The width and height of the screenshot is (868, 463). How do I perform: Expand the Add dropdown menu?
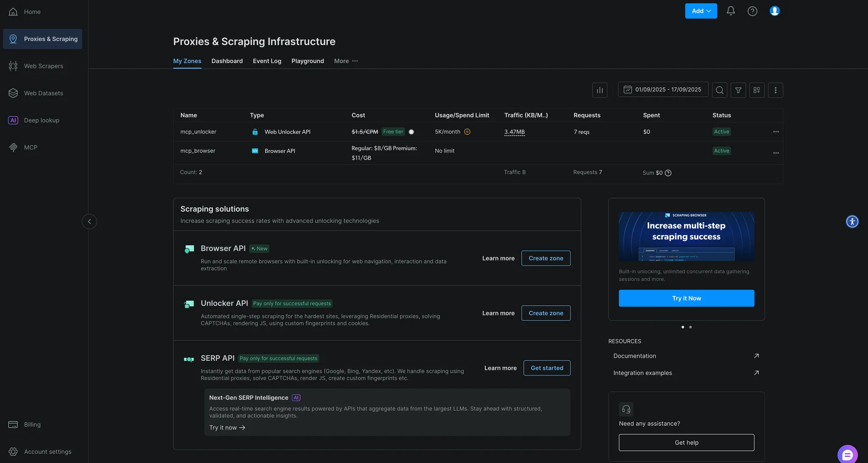pos(701,11)
